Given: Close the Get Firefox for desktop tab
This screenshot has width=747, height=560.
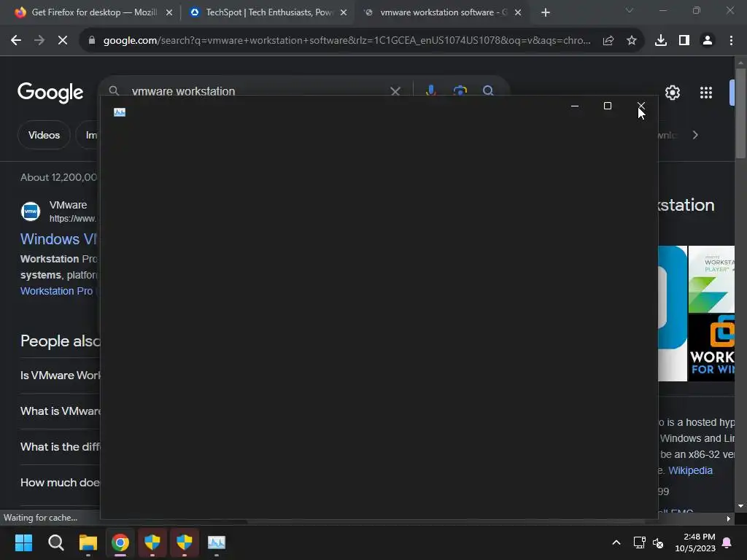Looking at the screenshot, I should click(x=169, y=12).
